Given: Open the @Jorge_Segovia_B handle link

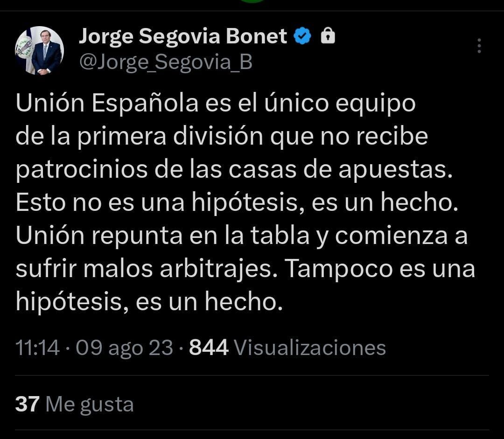Looking at the screenshot, I should (166, 62).
